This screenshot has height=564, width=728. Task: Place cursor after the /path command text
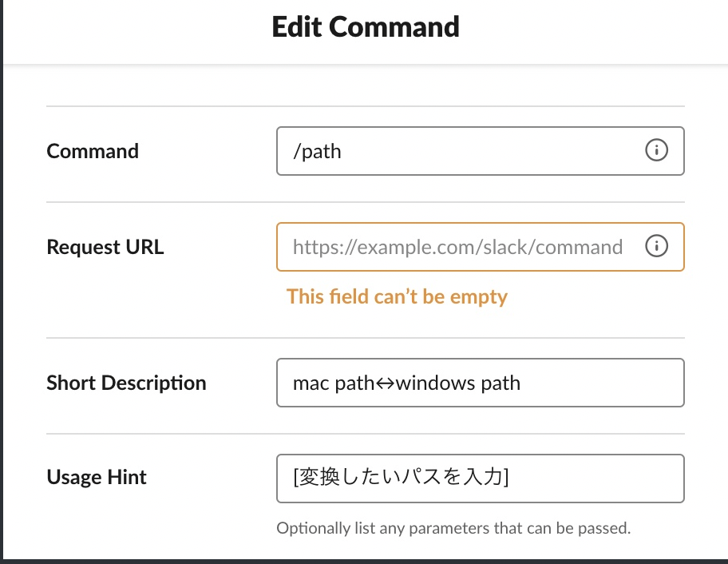point(342,152)
